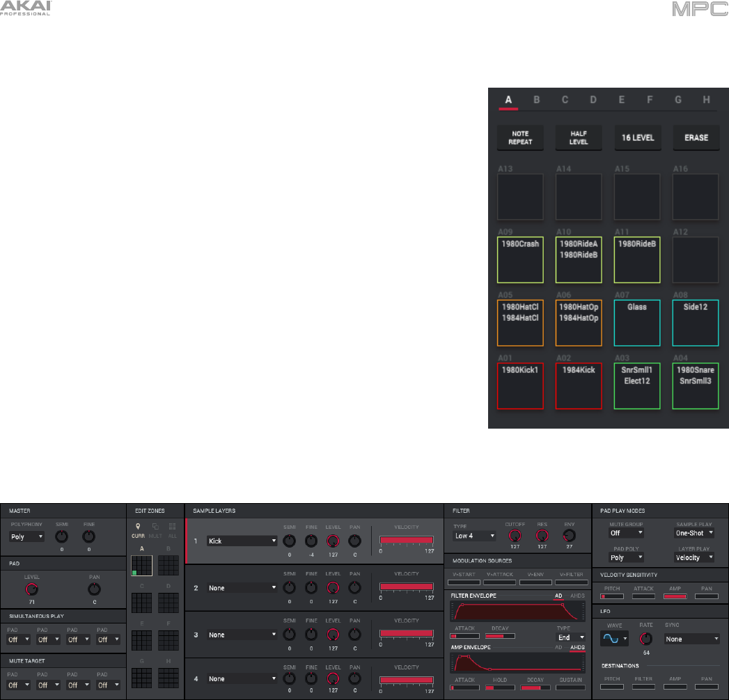Toggle the HALF LEVEL button
The height and width of the screenshot is (700, 729).
tap(579, 138)
